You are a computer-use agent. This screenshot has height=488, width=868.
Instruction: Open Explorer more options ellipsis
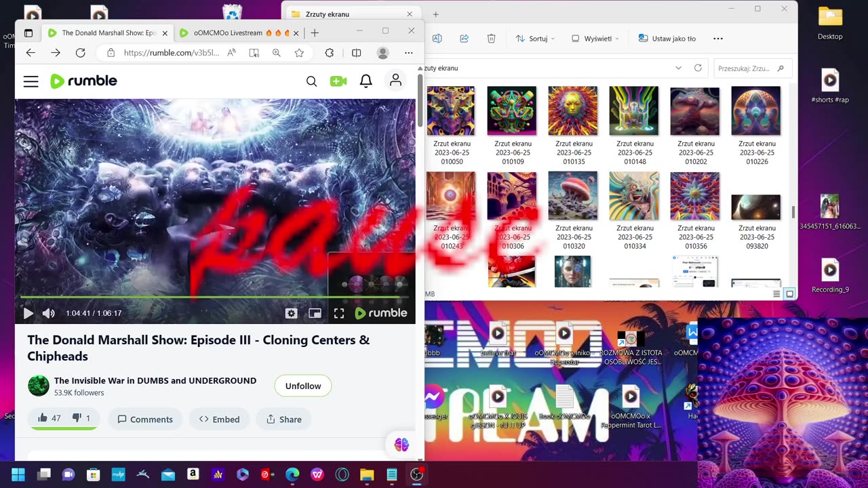[x=718, y=39]
